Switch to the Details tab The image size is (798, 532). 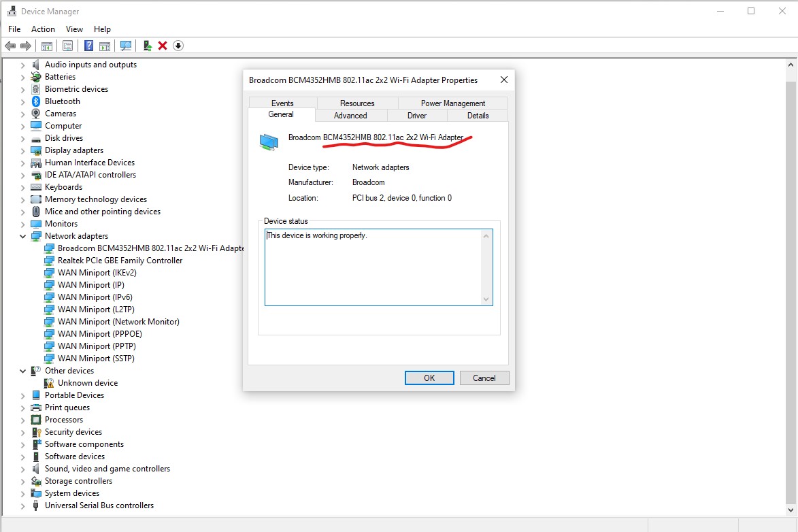click(478, 116)
